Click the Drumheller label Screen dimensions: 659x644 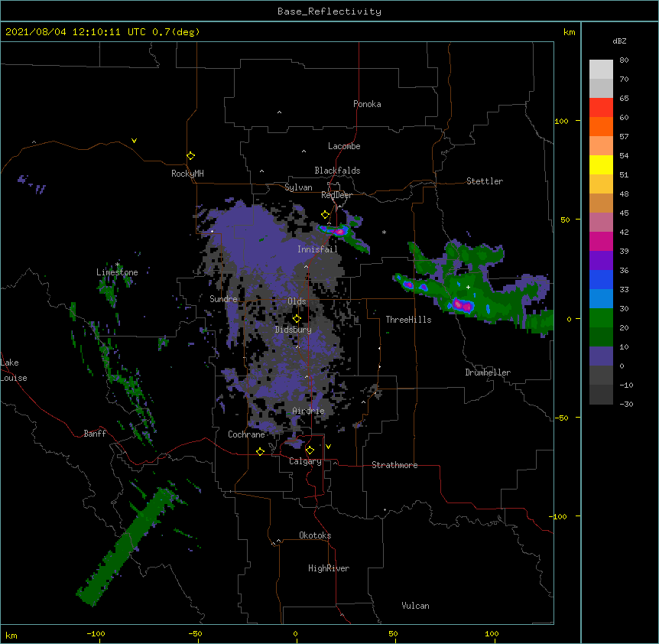pos(488,372)
